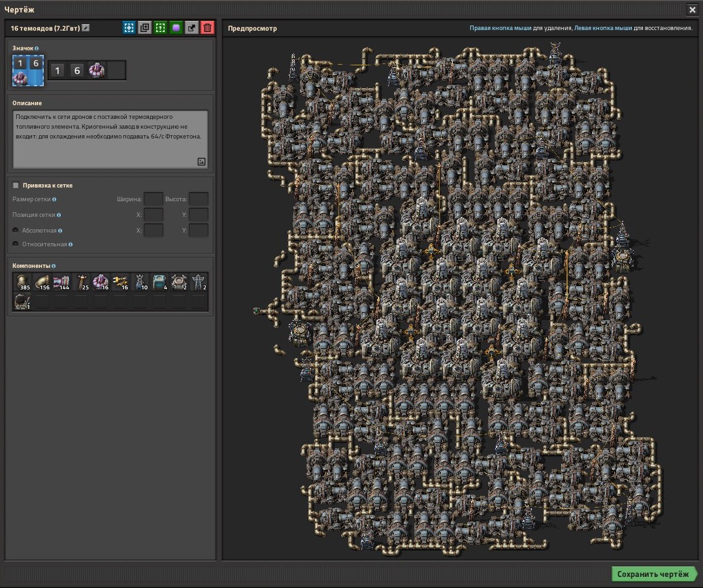Screen dimensions: 703x588
Task: Click the inserter component with count 16
Action: click(x=120, y=282)
